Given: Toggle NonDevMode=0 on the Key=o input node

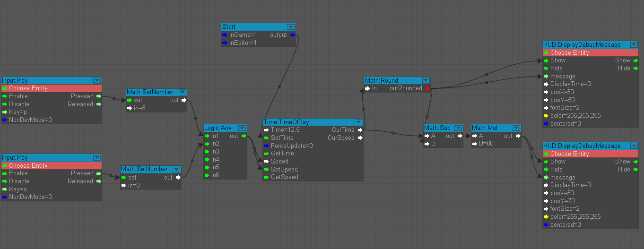Looking at the screenshot, I should 30,197.
